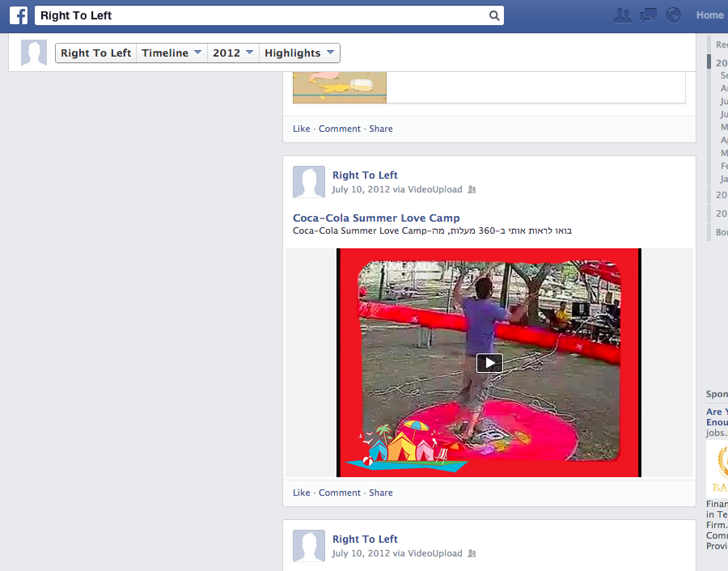728x571 pixels.
Task: Open the friend requests icon
Action: tap(622, 15)
